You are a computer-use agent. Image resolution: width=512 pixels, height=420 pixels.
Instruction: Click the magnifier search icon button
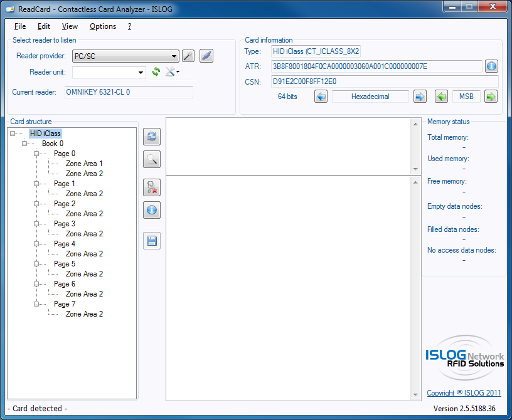click(x=152, y=159)
